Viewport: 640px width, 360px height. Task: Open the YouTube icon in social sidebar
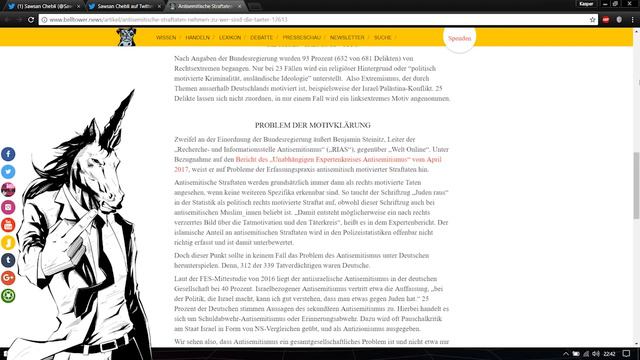click(8, 225)
